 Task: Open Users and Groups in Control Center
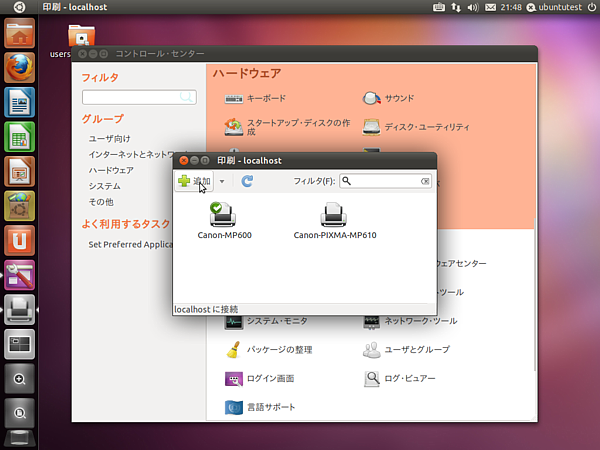click(x=406, y=350)
